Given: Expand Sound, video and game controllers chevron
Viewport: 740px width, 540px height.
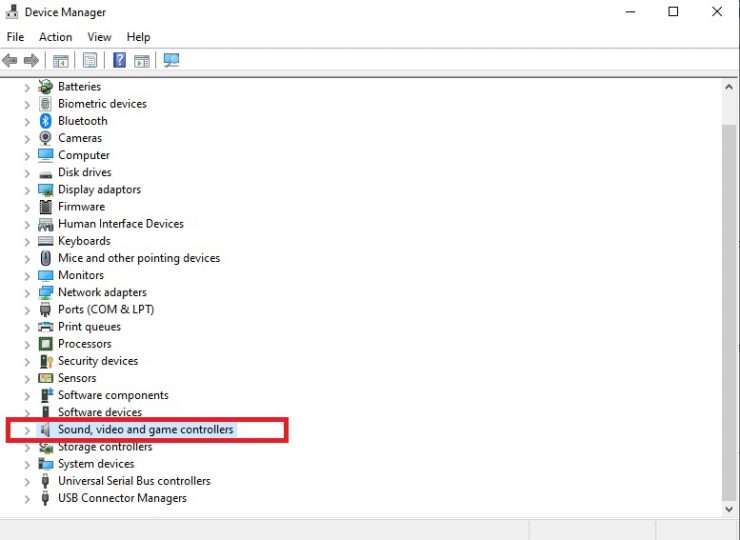Looking at the screenshot, I should (27, 430).
